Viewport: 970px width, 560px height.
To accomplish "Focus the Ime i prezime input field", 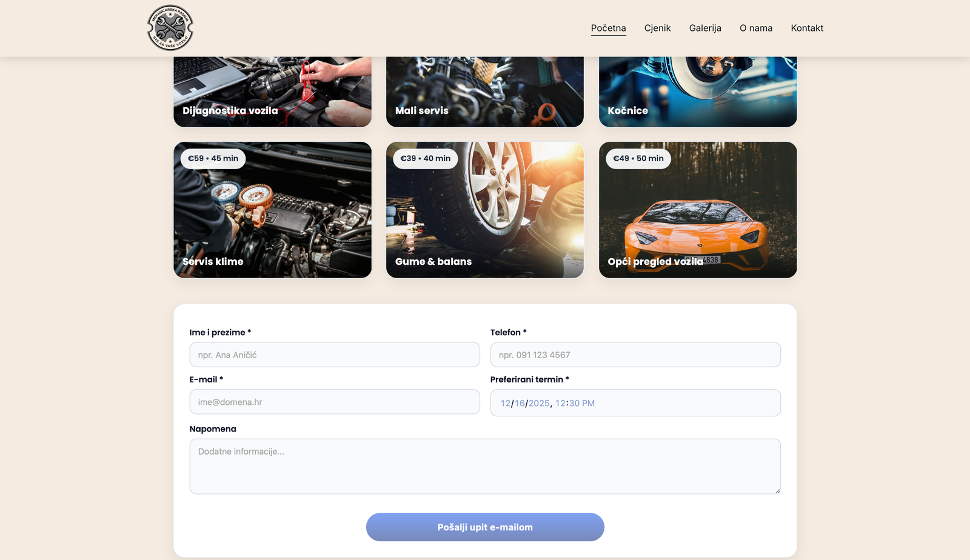I will pyautogui.click(x=334, y=355).
